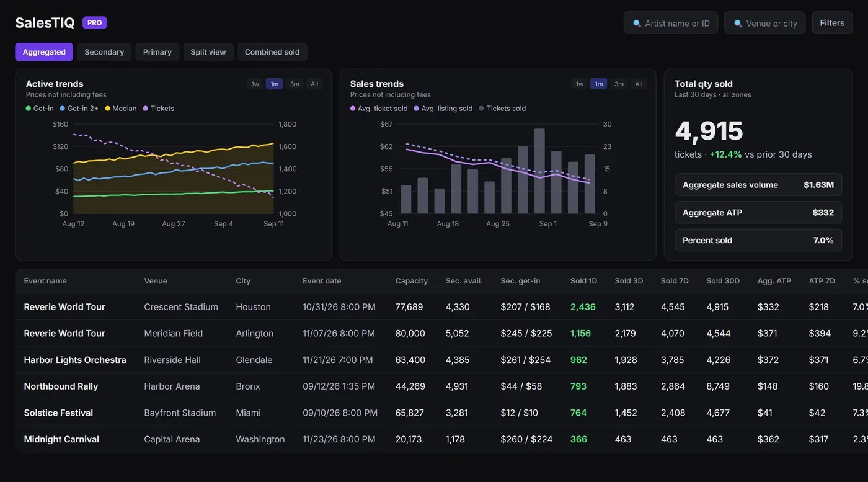Set Sales trends range to 1w
The width and height of the screenshot is (868, 482).
point(580,84)
